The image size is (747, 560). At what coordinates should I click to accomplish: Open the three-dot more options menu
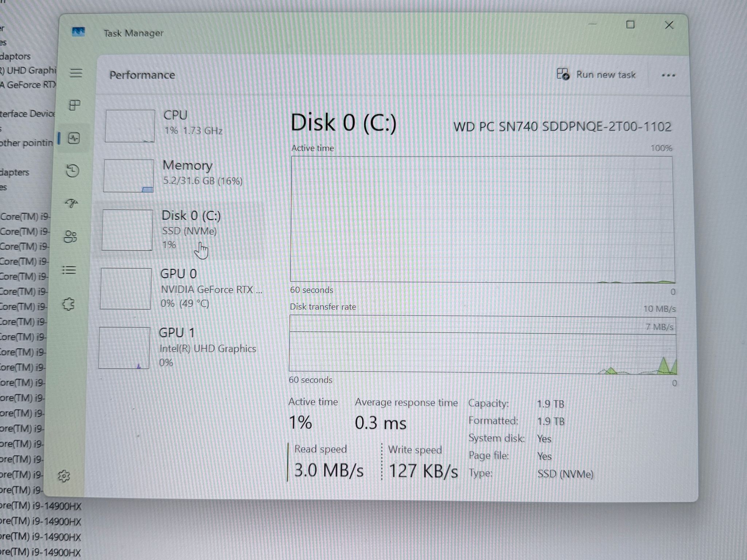pos(668,75)
